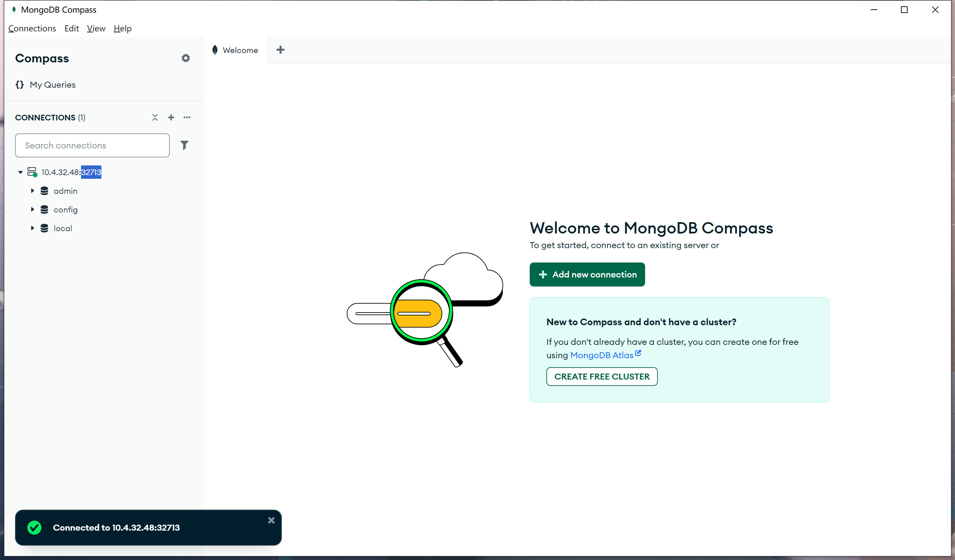Click the local database icon

[x=44, y=228]
